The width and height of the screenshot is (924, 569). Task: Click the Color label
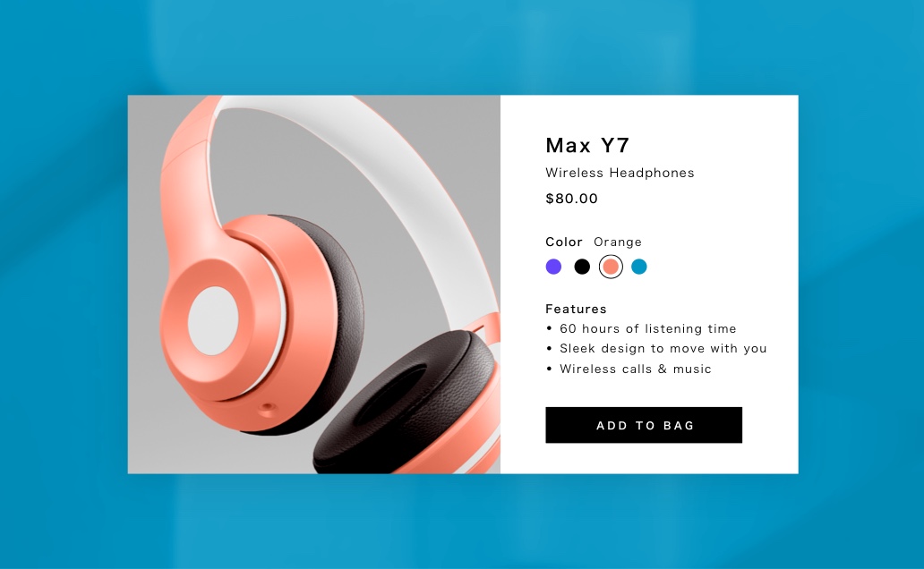coord(564,242)
